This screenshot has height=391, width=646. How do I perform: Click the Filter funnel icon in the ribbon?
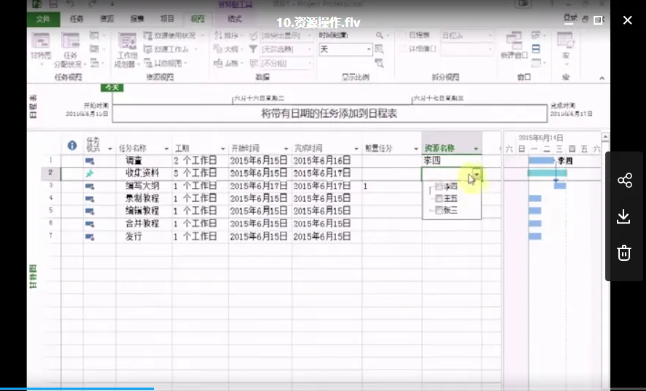click(253, 49)
